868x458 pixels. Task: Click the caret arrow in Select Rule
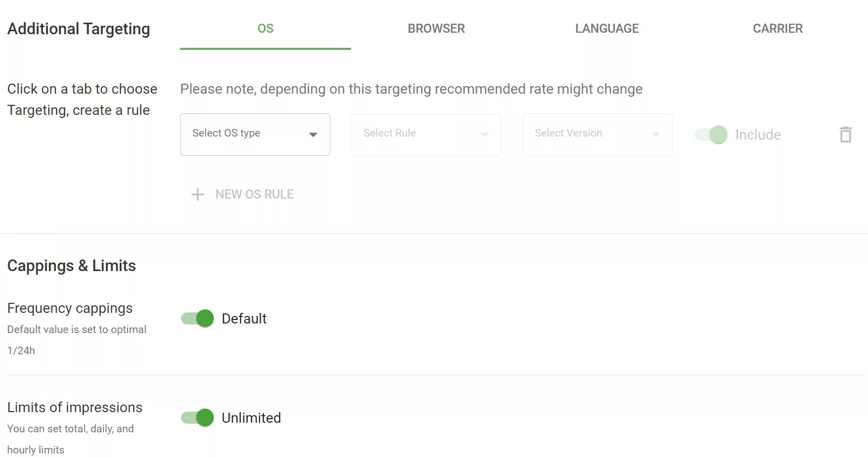tap(484, 135)
